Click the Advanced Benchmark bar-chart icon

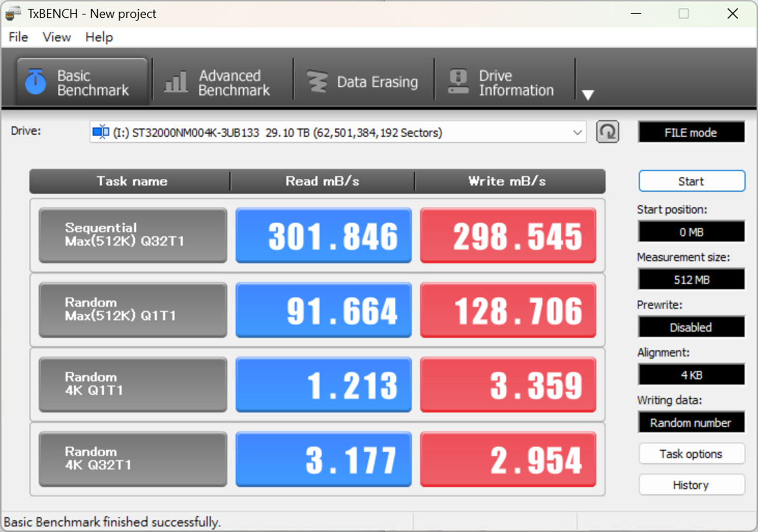tap(175, 82)
